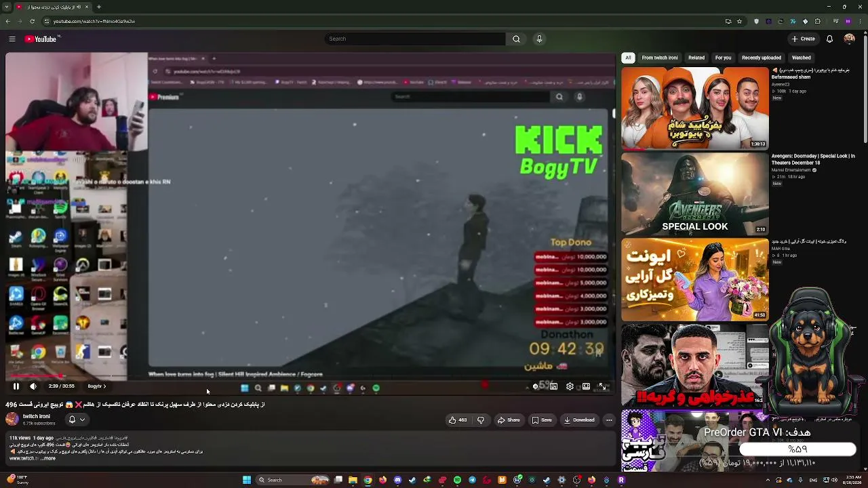The height and width of the screenshot is (488, 868).
Task: Go to the YouTube home logo
Action: [41, 39]
